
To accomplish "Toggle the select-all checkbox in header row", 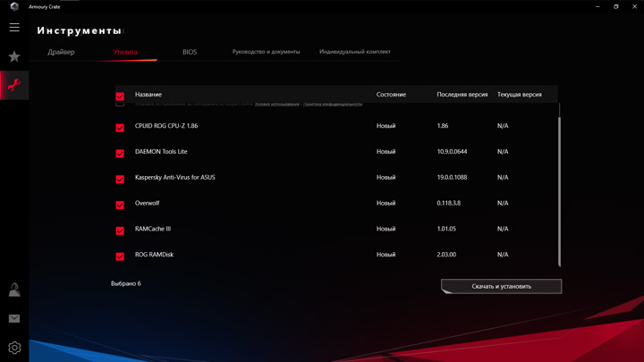I will (120, 97).
